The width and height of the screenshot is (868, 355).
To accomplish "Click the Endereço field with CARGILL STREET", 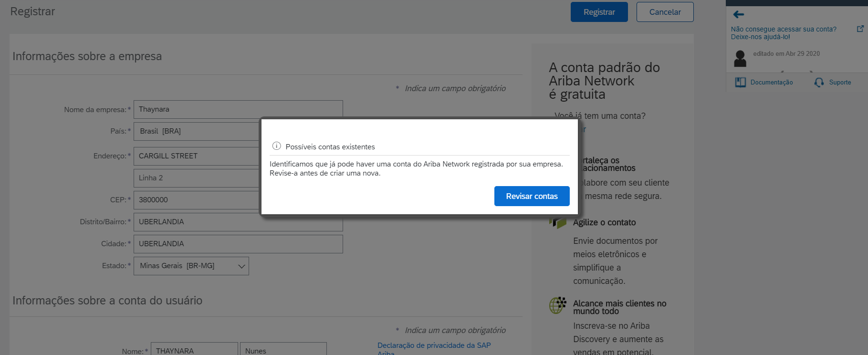I will point(197,156).
